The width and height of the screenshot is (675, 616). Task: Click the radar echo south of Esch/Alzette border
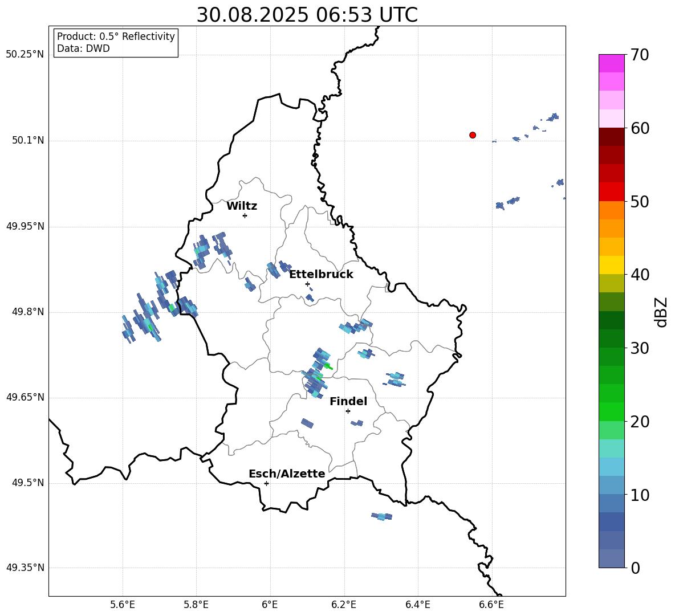point(382,516)
